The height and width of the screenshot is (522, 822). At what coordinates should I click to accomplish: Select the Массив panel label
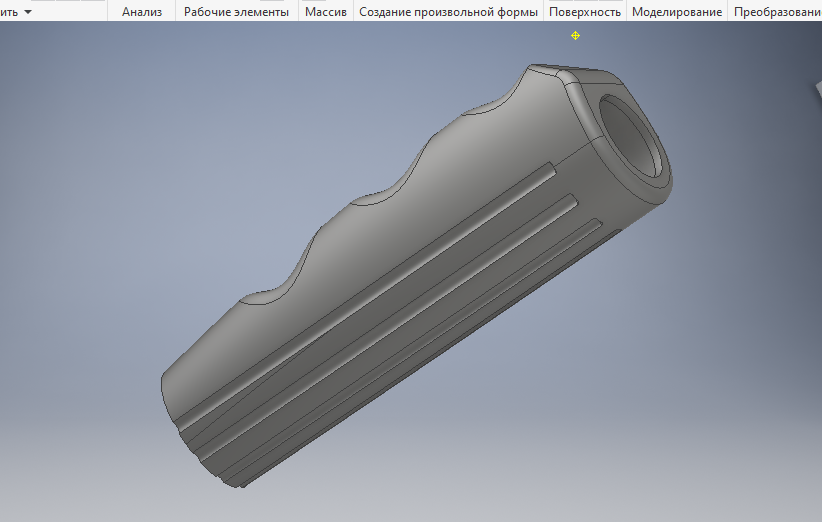pyautogui.click(x=326, y=12)
